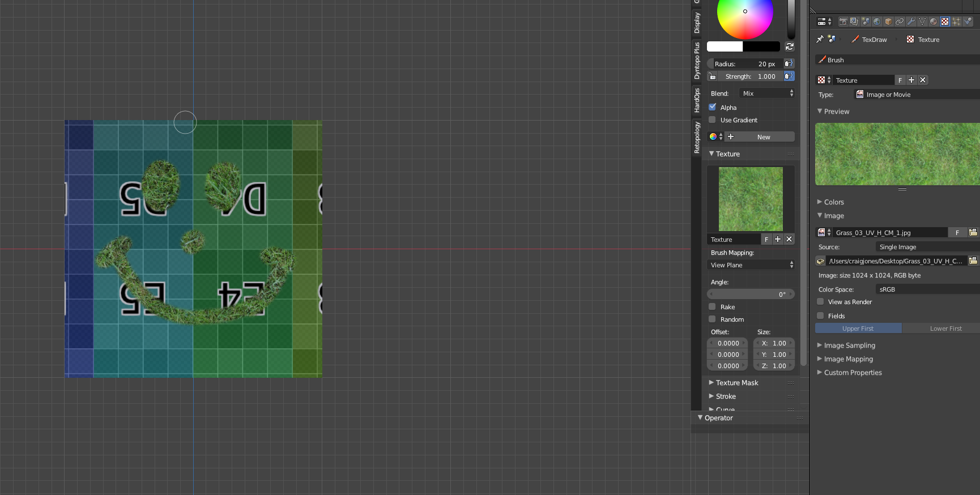Viewport: 980px width, 495px height.
Task: Select Upper First field order
Action: 858,328
